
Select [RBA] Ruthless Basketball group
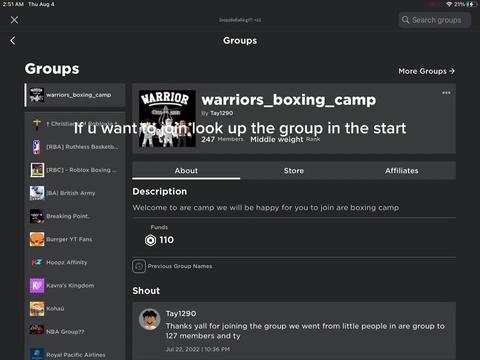click(76, 147)
